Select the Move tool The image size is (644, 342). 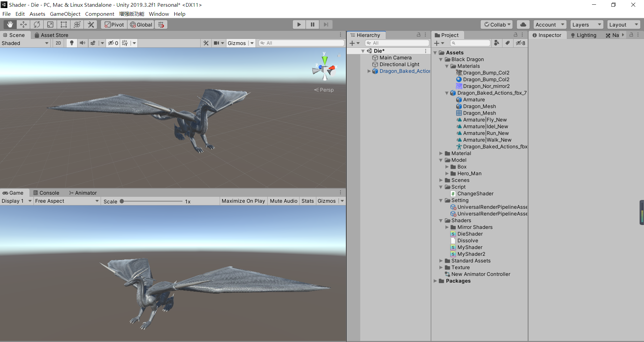click(x=23, y=24)
